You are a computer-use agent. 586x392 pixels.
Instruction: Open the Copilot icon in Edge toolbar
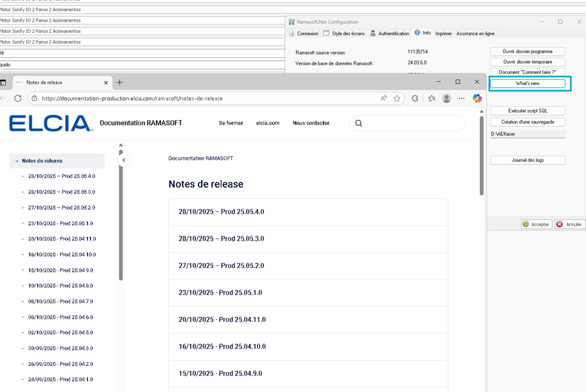coord(477,98)
